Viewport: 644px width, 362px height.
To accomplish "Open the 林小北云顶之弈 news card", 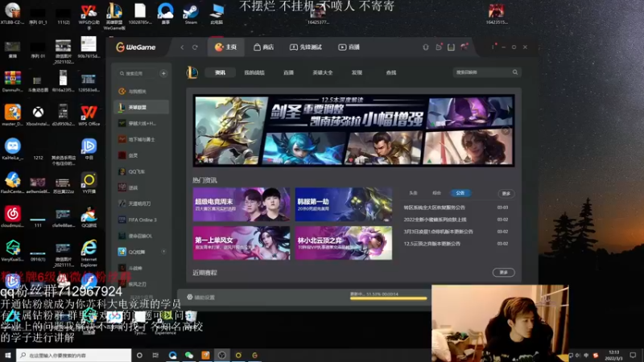I will pos(344,243).
